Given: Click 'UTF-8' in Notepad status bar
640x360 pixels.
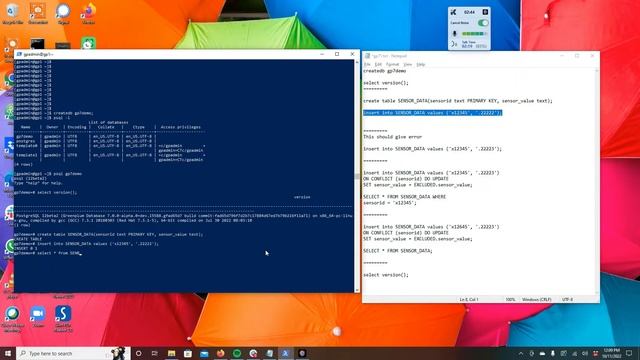Looking at the screenshot, I should click(567, 300).
